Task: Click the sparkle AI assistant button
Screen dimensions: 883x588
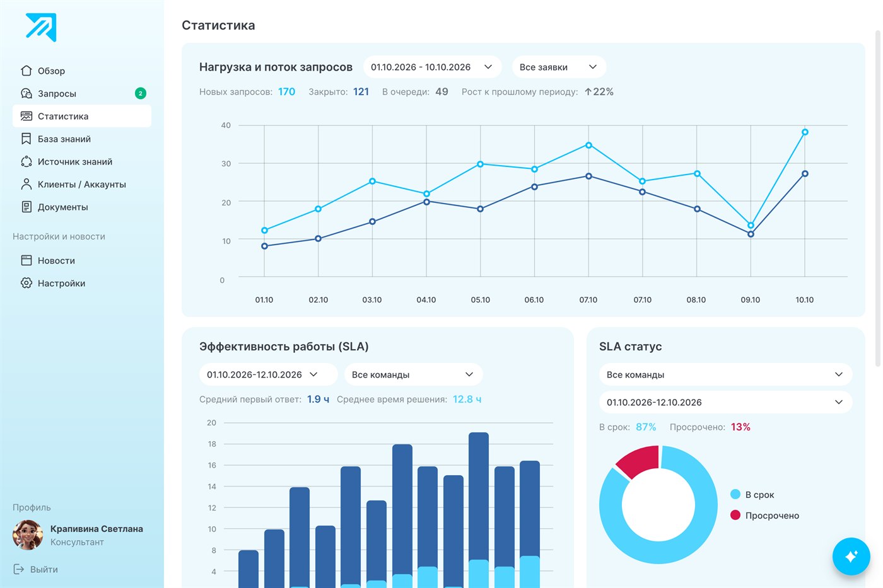Action: 851,556
